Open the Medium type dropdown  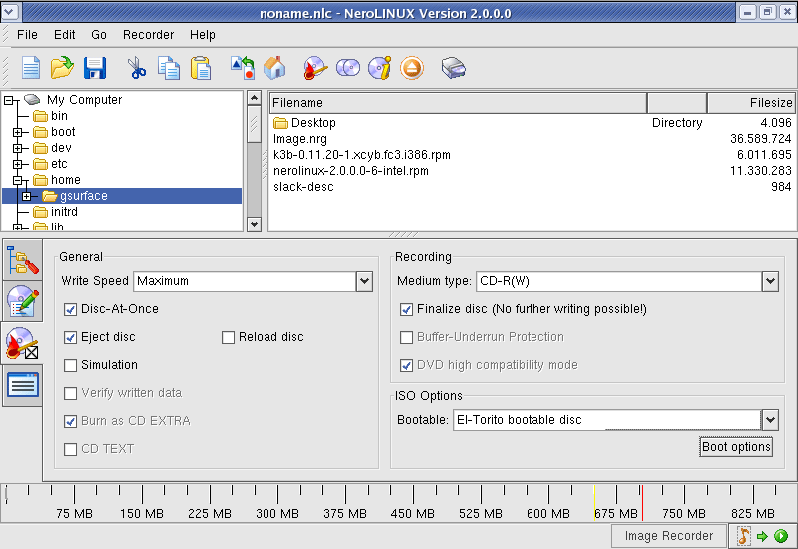(x=770, y=281)
